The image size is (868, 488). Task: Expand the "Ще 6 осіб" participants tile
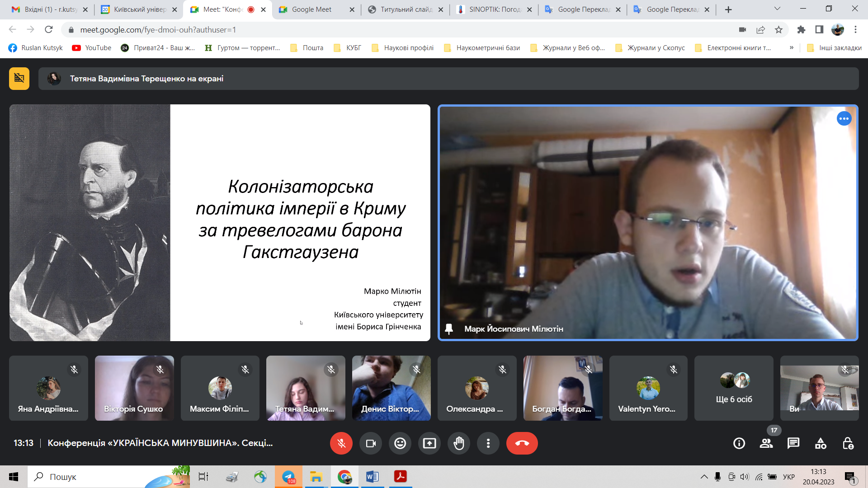pos(734,388)
